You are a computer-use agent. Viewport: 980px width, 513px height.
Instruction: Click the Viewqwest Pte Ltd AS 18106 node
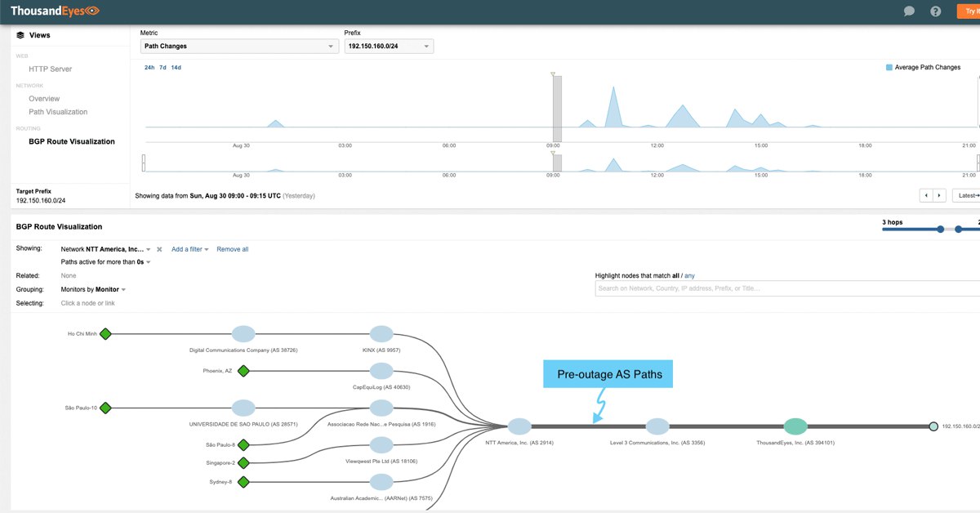pyautogui.click(x=381, y=445)
